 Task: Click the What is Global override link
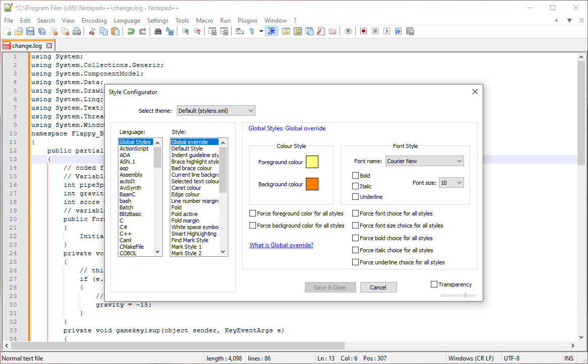click(x=281, y=245)
